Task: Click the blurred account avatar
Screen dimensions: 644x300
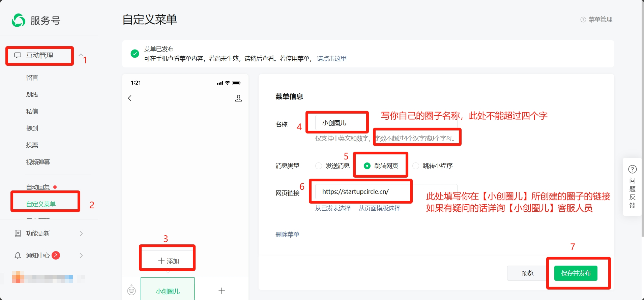Action: 18,277
